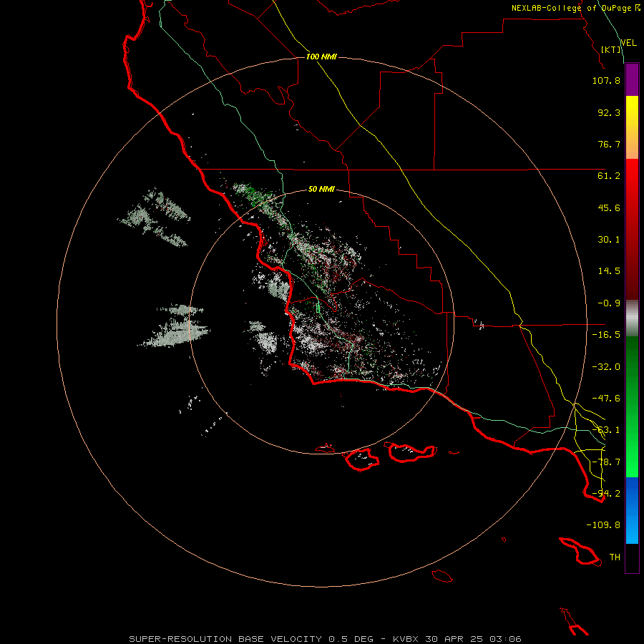Click the yellow segment of the color bar
The width and height of the screenshot is (644, 644).
pos(632,127)
